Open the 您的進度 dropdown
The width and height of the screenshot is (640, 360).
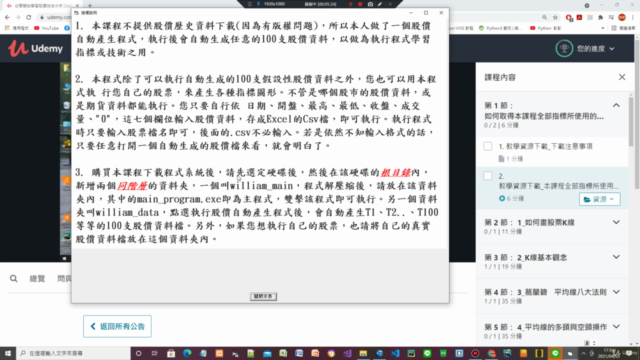(x=595, y=49)
